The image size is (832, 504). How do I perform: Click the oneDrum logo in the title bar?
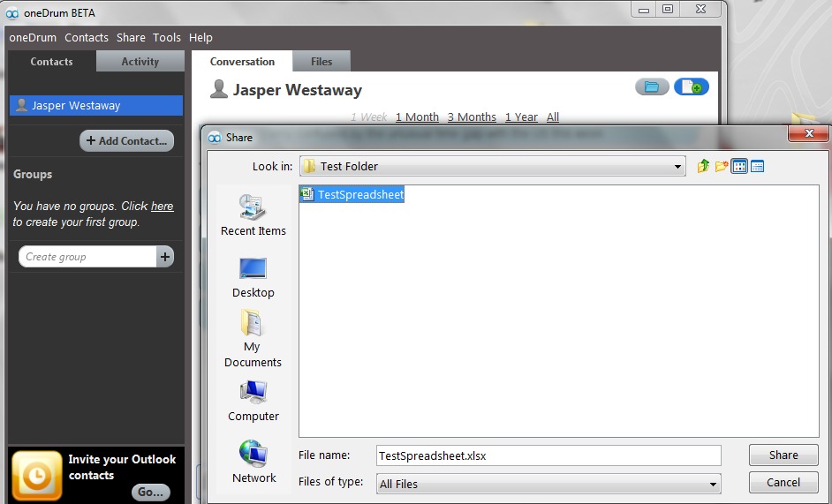[x=11, y=13]
